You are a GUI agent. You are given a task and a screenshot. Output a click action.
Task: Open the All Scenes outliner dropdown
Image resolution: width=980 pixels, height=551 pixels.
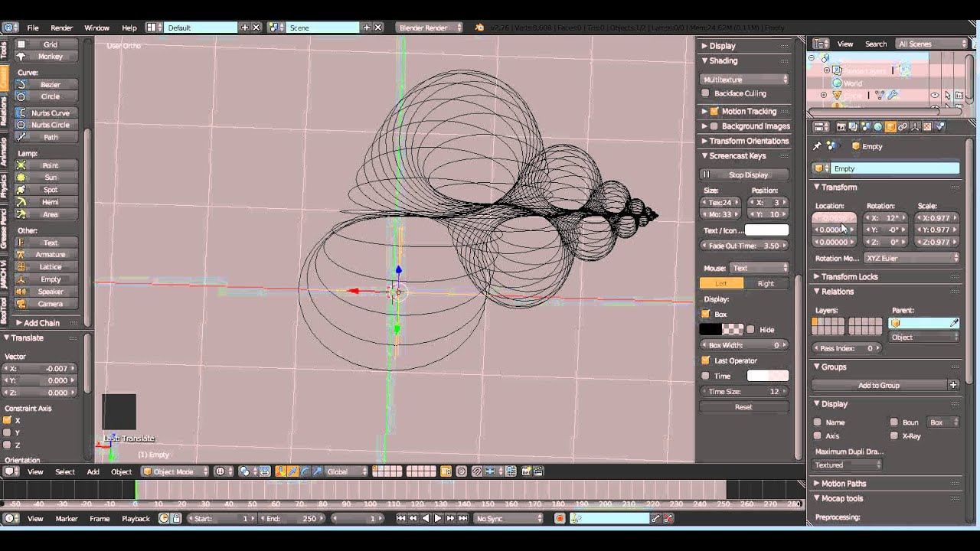(932, 44)
